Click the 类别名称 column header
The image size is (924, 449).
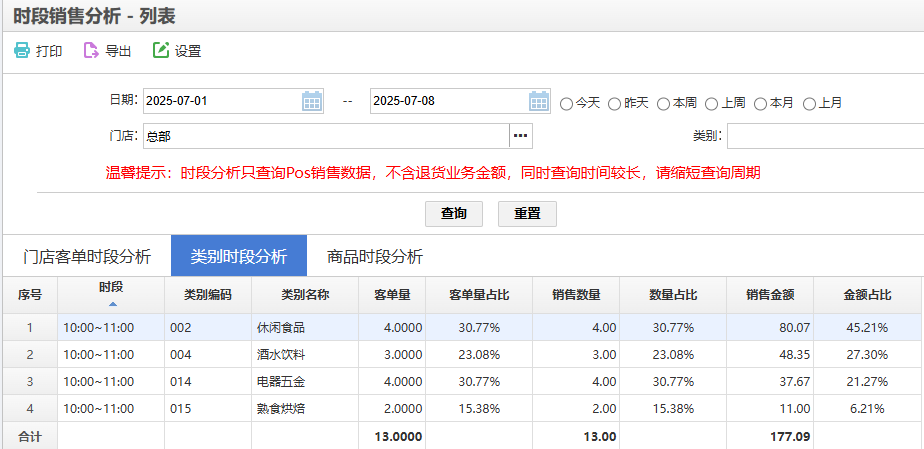coord(305,295)
